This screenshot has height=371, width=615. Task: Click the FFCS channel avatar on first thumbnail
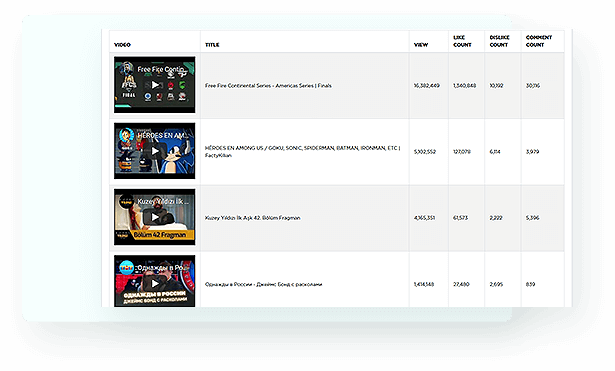(126, 69)
